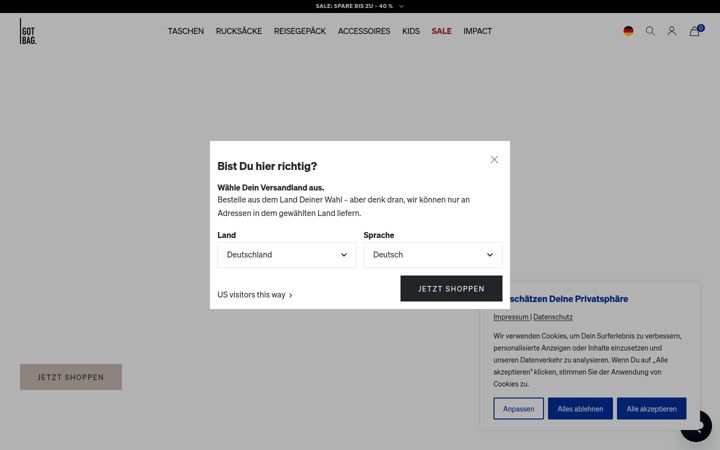Click 'Alles ablehnen' cookie button

click(580, 409)
